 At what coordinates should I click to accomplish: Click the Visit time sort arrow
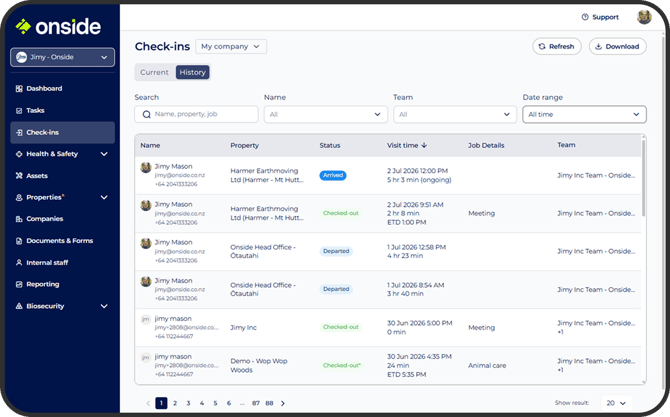pos(424,145)
